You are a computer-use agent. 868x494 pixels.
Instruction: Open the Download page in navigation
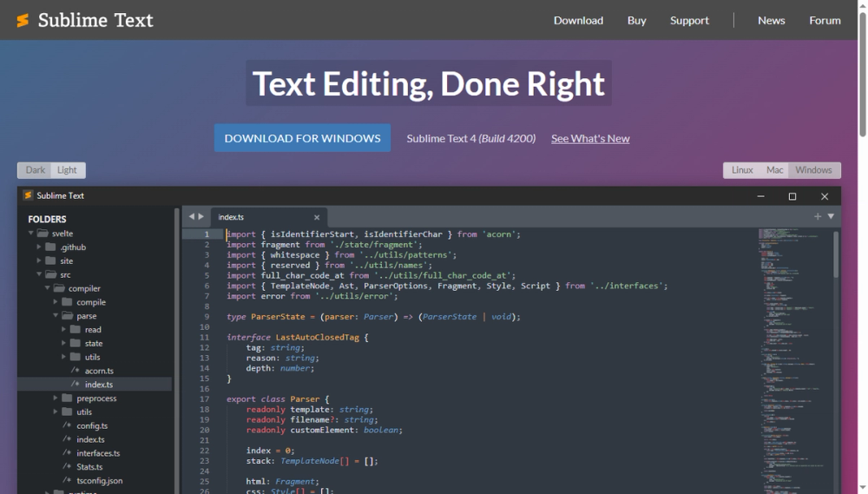[x=578, y=21]
